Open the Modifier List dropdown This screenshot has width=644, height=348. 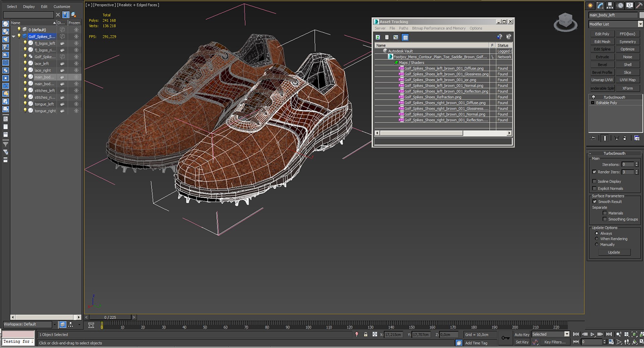coord(640,24)
